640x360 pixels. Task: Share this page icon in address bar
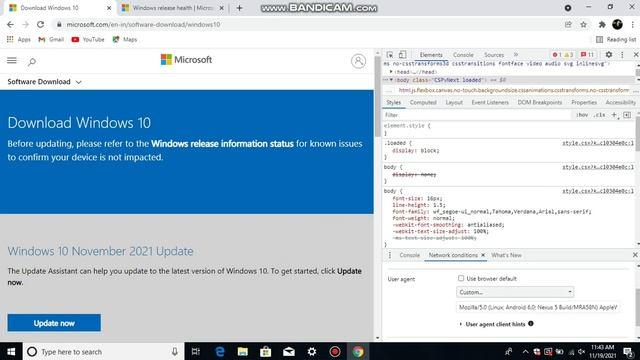click(x=568, y=24)
